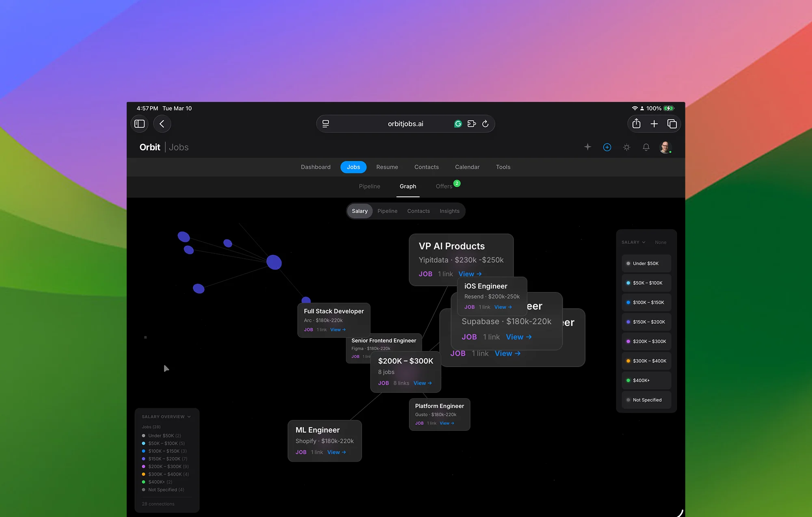Open the Offers sub-tab

click(x=443, y=186)
